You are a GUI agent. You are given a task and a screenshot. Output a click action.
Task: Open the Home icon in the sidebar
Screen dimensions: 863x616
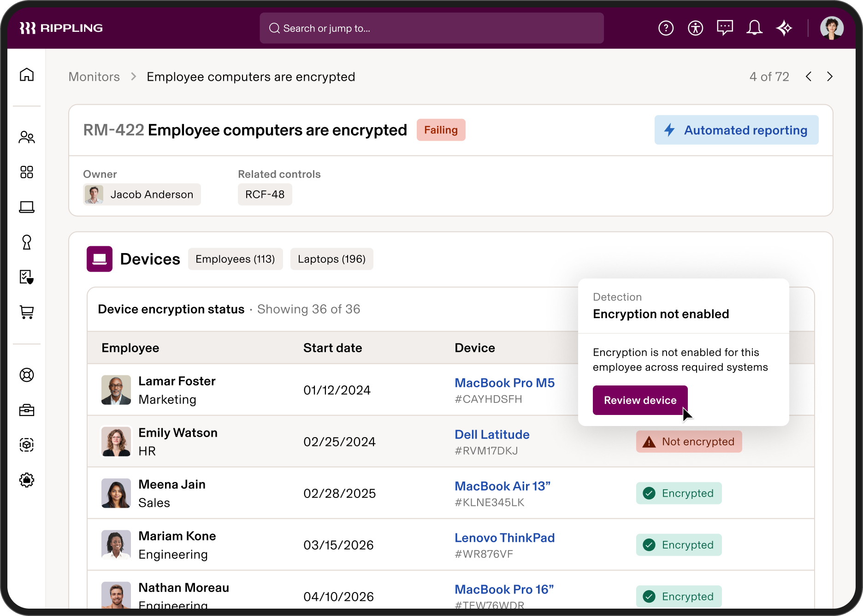coord(27,75)
